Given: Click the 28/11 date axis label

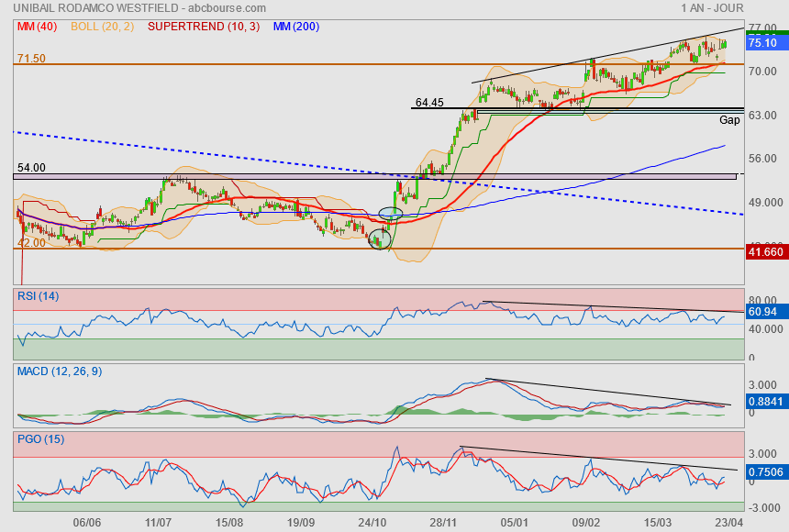Looking at the screenshot, I should (443, 523).
